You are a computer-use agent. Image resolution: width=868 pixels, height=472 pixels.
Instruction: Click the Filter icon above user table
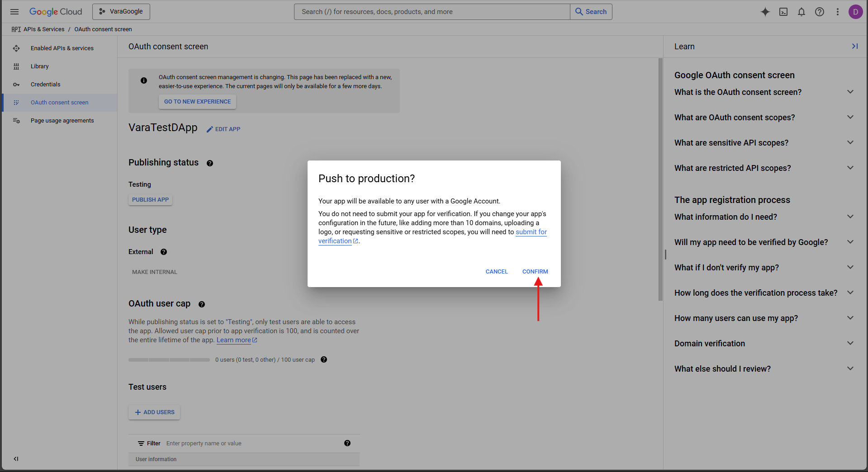coord(141,444)
